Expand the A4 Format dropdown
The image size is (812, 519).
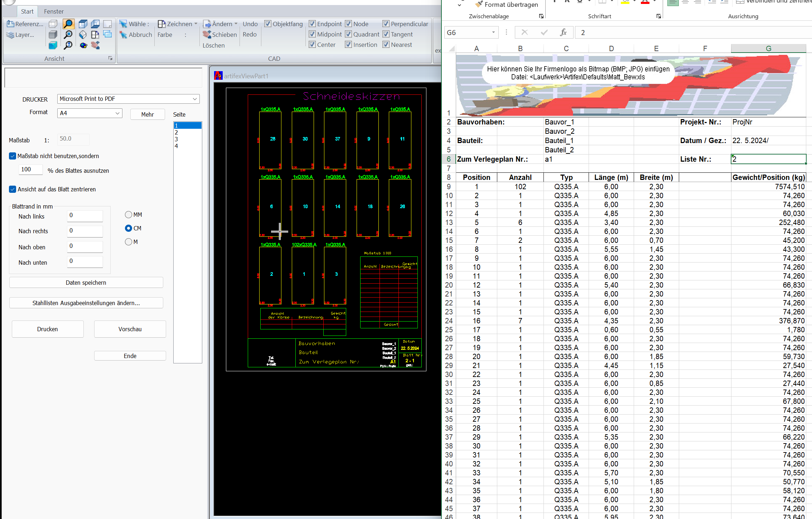[x=117, y=113]
